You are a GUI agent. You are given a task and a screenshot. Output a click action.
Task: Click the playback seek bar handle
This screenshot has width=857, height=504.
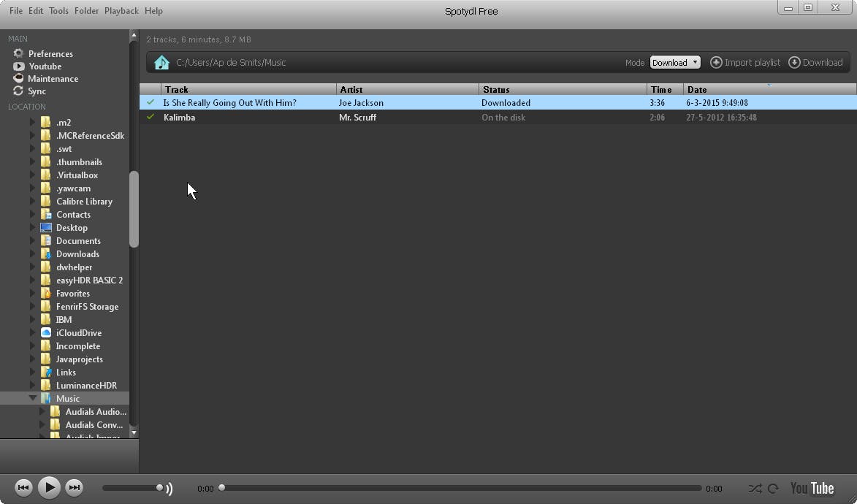pyautogui.click(x=222, y=488)
